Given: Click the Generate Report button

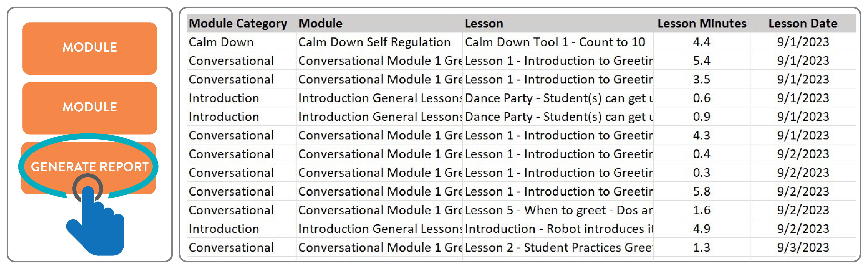Looking at the screenshot, I should point(89,167).
